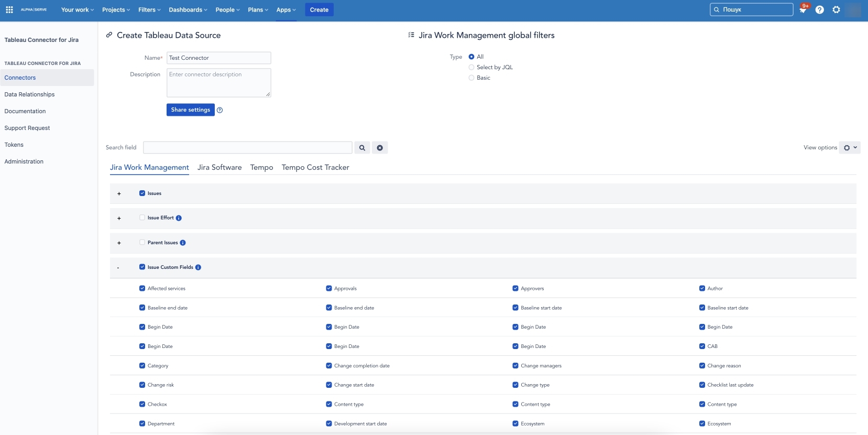Uncheck the Issues checkbox

tap(142, 193)
